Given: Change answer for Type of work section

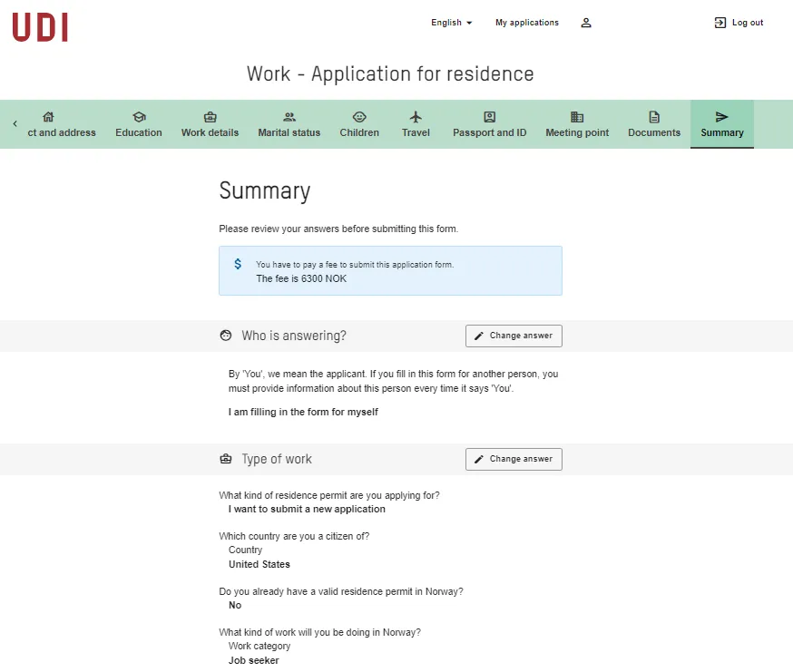Looking at the screenshot, I should coord(514,459).
